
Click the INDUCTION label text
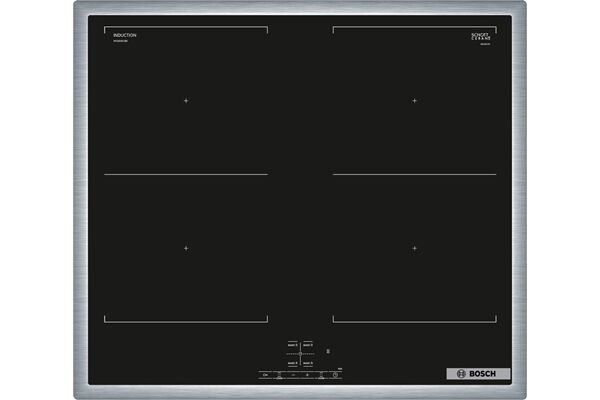point(125,35)
